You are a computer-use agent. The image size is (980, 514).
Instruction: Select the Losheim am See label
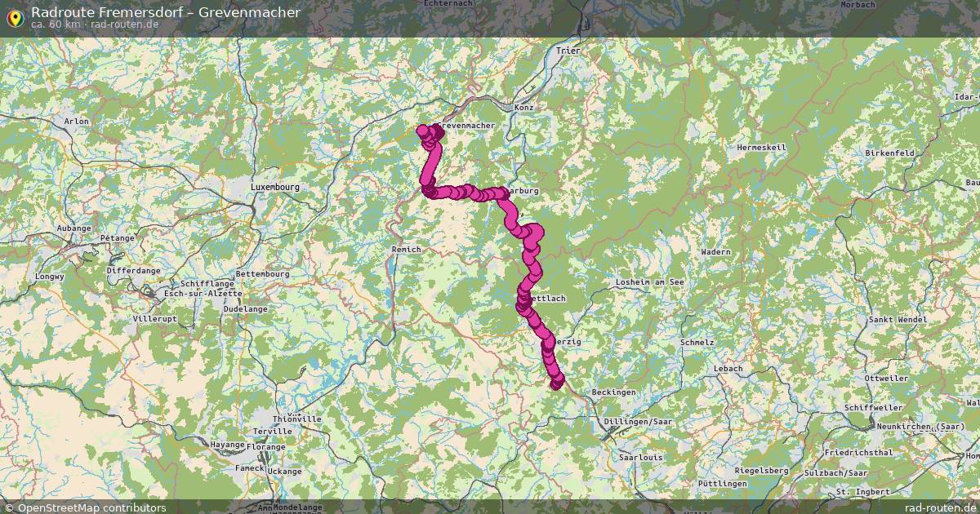(651, 281)
